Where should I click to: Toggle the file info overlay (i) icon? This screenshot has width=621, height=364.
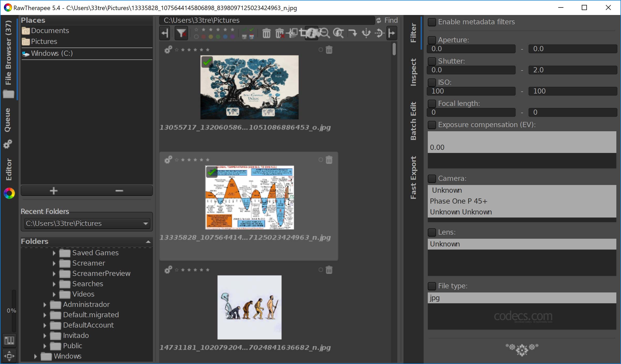click(311, 33)
